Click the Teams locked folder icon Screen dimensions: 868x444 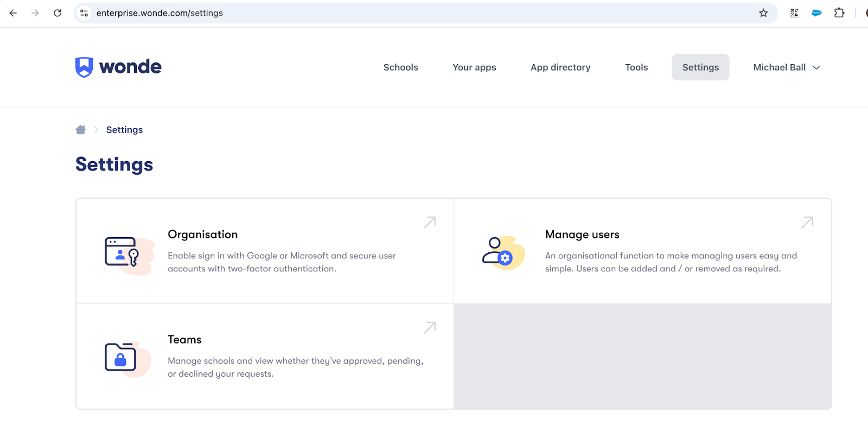coord(120,357)
